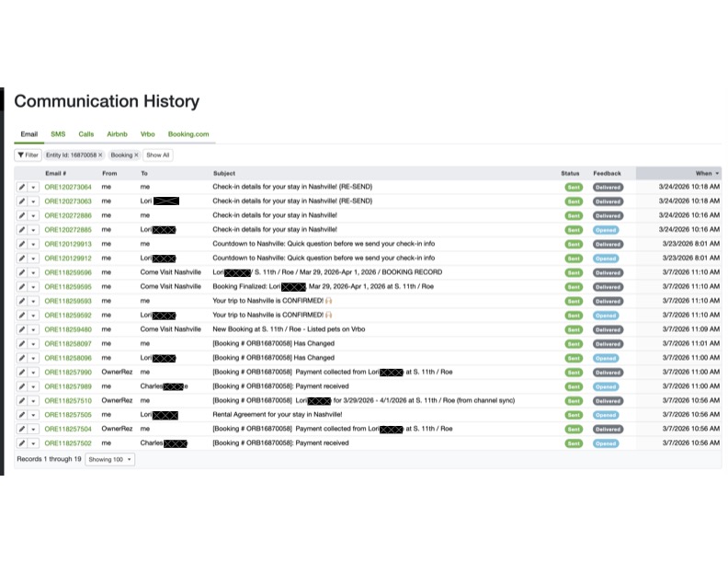The image size is (728, 563).
Task: Remove the Booking filter chip
Action: [x=137, y=155]
